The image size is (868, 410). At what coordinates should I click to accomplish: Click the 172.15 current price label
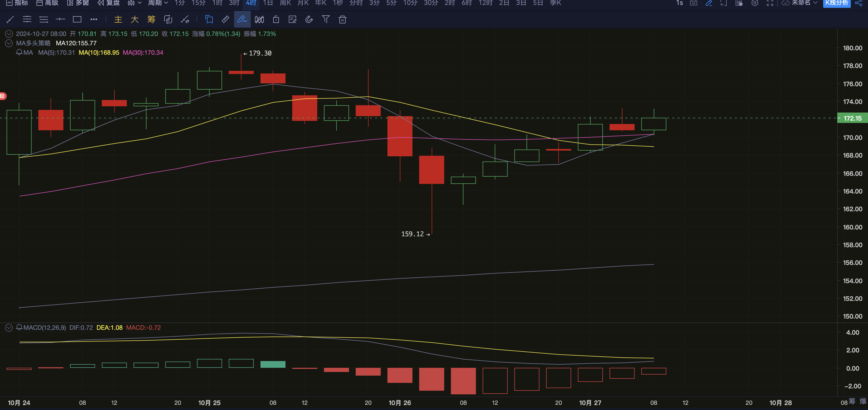click(852, 118)
